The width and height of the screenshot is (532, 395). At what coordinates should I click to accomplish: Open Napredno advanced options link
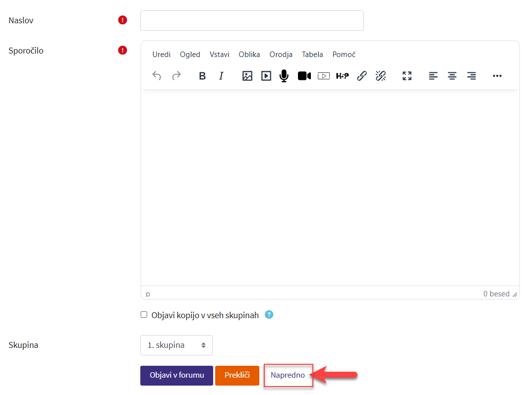click(288, 376)
